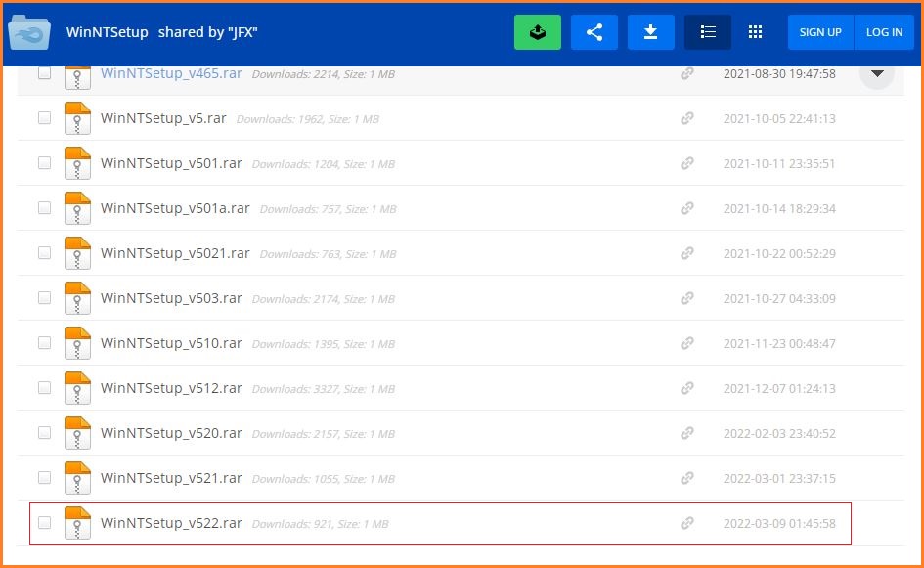Screen dimensions: 924x568
Task: Click the MediaFire folder logo icon
Action: pos(29,33)
